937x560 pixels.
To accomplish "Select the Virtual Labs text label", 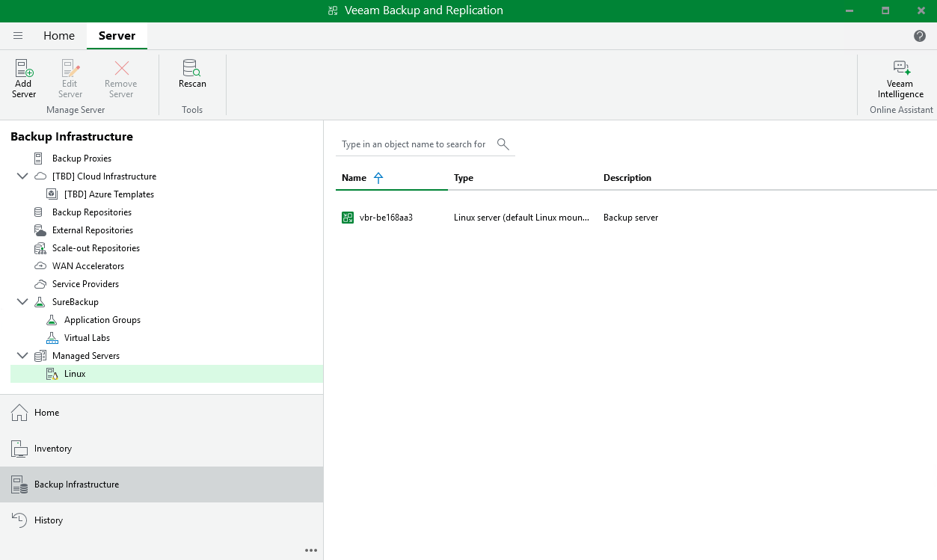I will click(87, 338).
